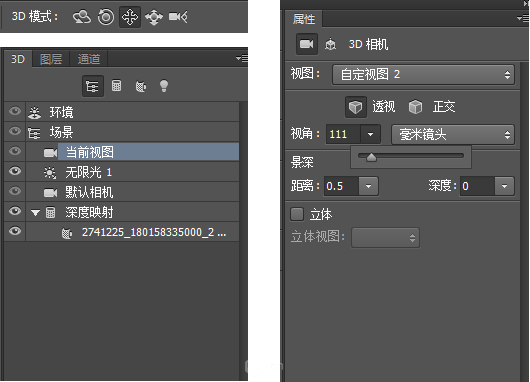Switch to the 图层 tab
The height and width of the screenshot is (382, 530).
51,59
